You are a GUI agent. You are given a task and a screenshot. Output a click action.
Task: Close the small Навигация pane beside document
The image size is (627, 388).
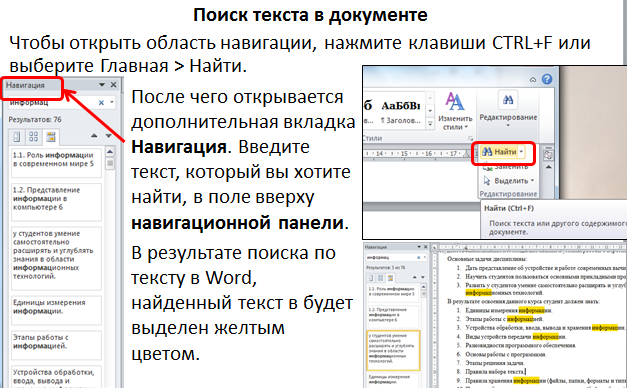[425, 247]
